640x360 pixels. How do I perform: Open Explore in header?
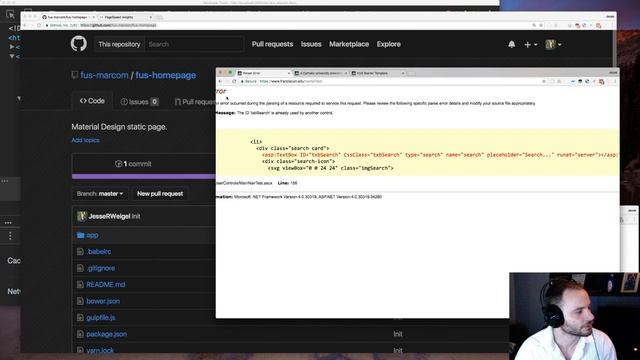389,44
